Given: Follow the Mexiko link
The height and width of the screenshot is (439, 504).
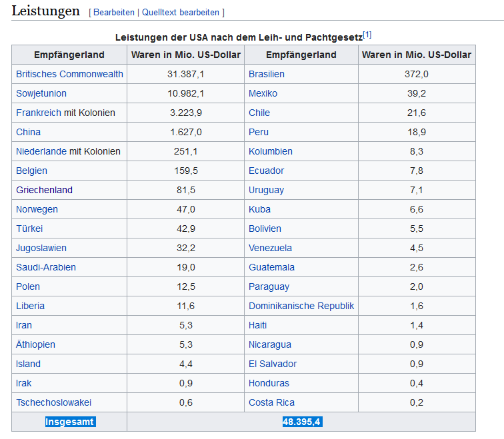Looking at the screenshot, I should point(263,93).
